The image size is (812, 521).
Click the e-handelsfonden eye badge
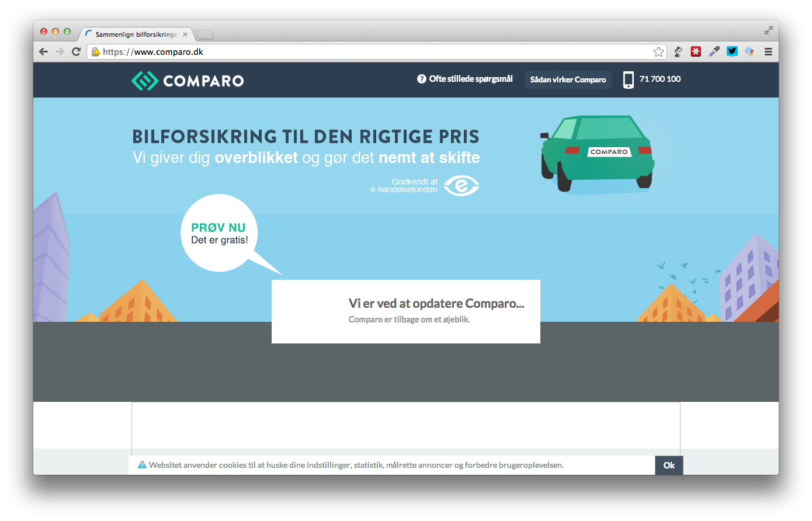(461, 186)
